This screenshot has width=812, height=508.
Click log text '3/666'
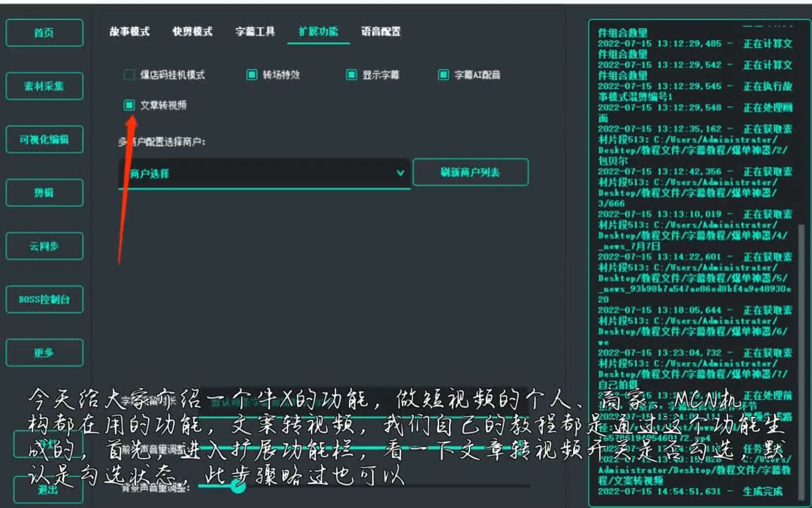pyautogui.click(x=611, y=204)
